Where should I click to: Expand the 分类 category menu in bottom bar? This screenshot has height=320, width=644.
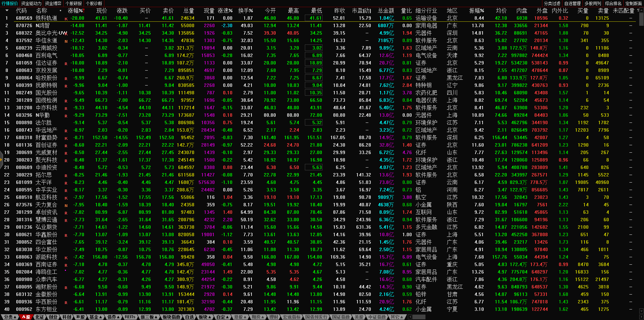[10, 317]
